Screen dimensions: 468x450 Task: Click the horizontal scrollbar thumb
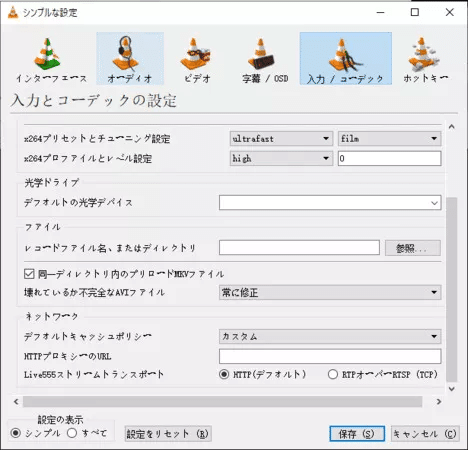[223, 402]
